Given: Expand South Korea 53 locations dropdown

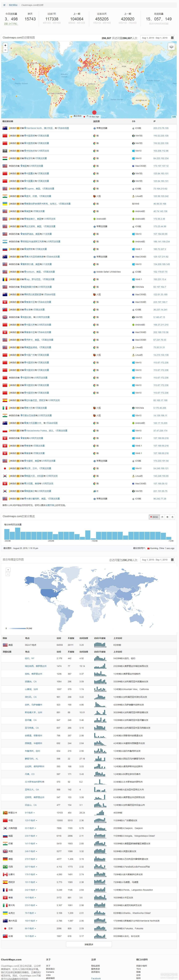Looking at the screenshot, I should click(30, 828).
